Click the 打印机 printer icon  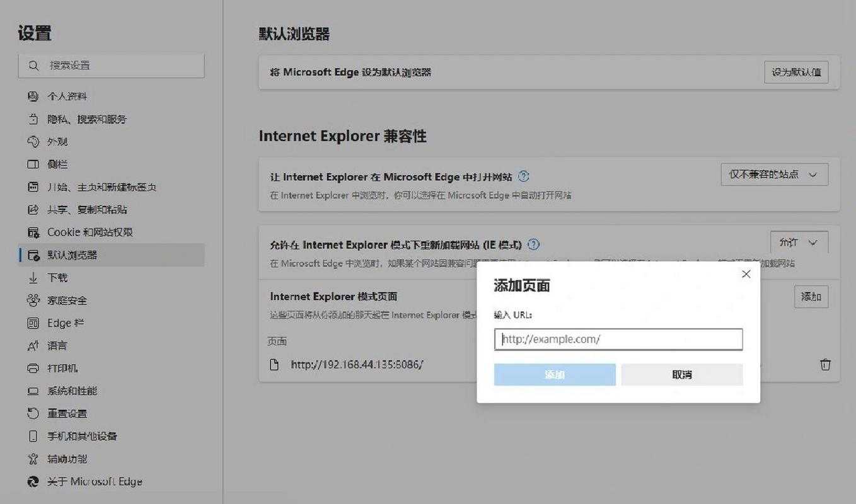tap(33, 369)
